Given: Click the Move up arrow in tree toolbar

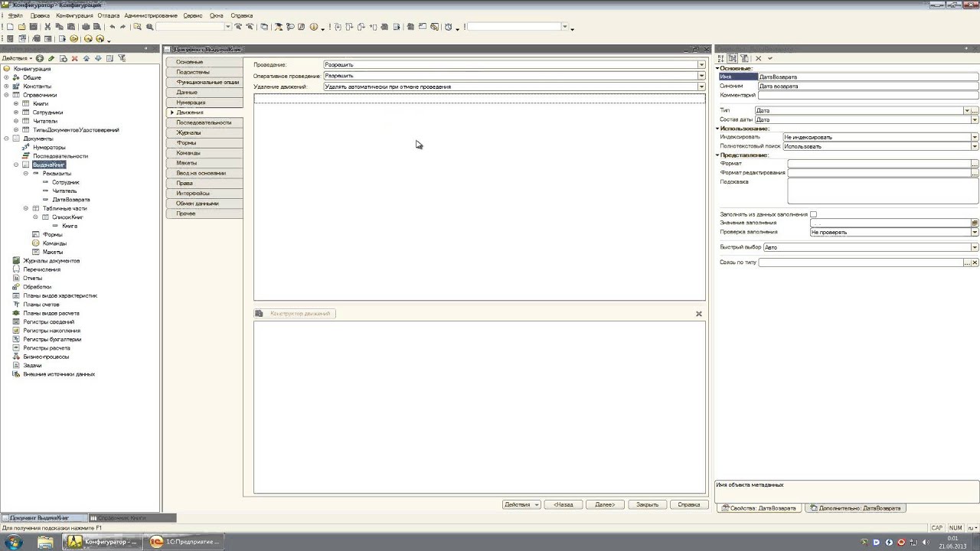Looking at the screenshot, I should tap(87, 58).
